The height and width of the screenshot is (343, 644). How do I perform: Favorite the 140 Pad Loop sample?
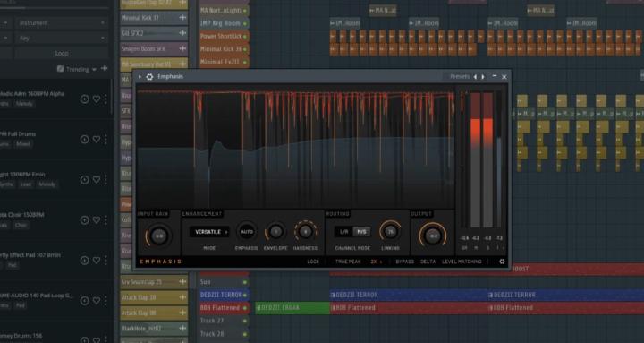tap(96, 301)
